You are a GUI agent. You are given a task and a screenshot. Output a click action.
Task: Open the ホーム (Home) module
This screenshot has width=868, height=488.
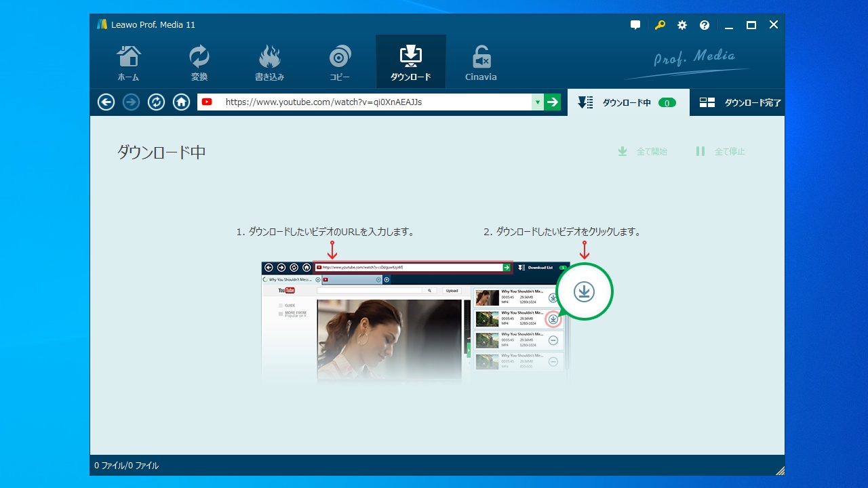129,62
